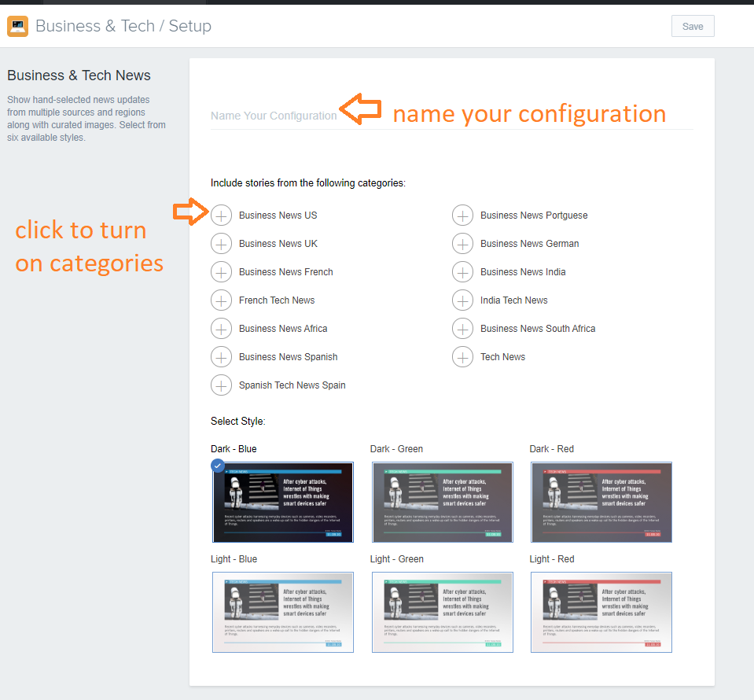Screen dimensions: 754x700
Task: Pick the Light - Red style thumbnail
Action: pos(601,613)
